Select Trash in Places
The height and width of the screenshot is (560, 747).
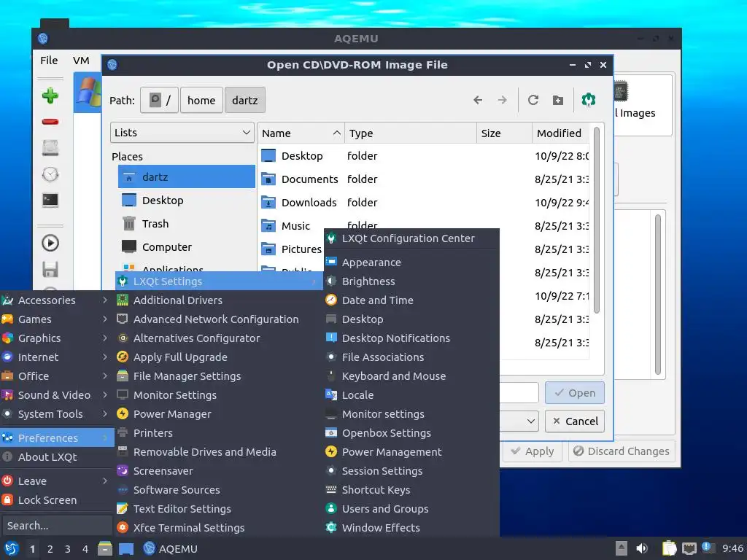point(186,223)
